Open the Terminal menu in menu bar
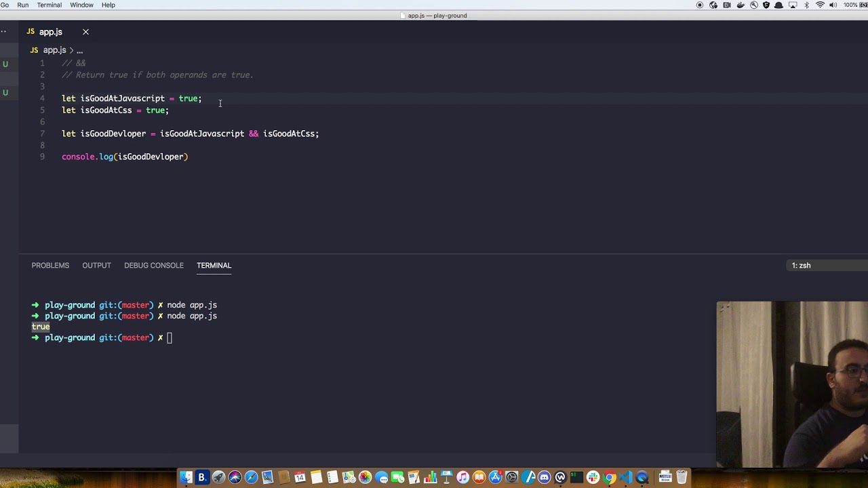The height and width of the screenshot is (488, 868). click(x=49, y=5)
